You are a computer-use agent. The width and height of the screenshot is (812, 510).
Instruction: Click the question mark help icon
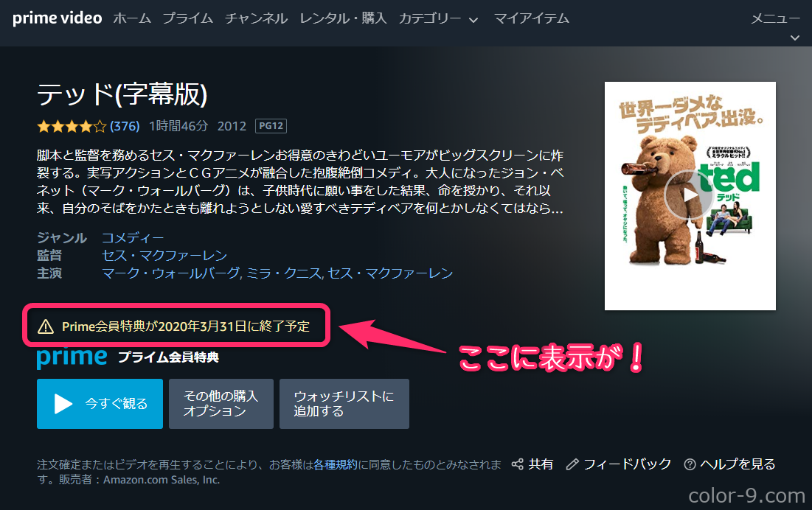click(690, 464)
